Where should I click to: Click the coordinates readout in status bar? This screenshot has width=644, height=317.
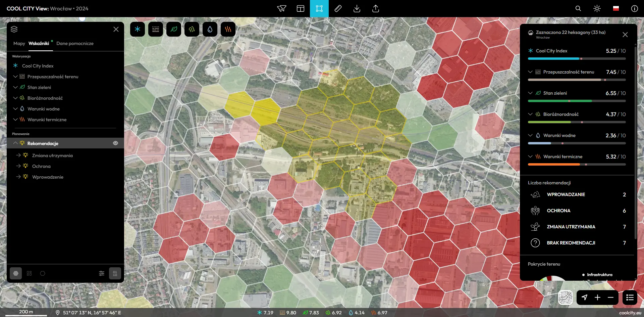click(x=92, y=313)
